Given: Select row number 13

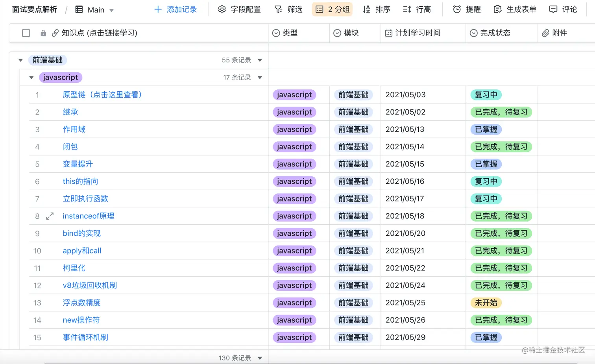Looking at the screenshot, I should (x=37, y=303).
